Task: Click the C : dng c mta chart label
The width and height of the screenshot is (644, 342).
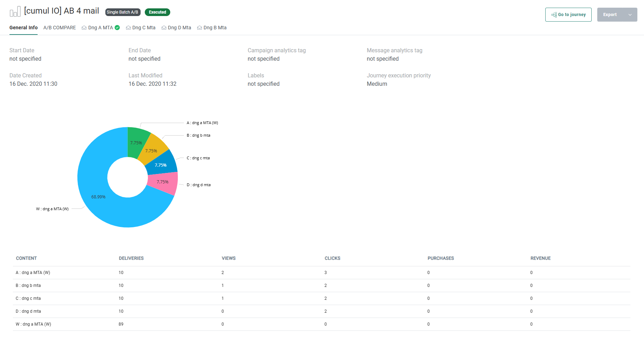Action: pos(198,158)
